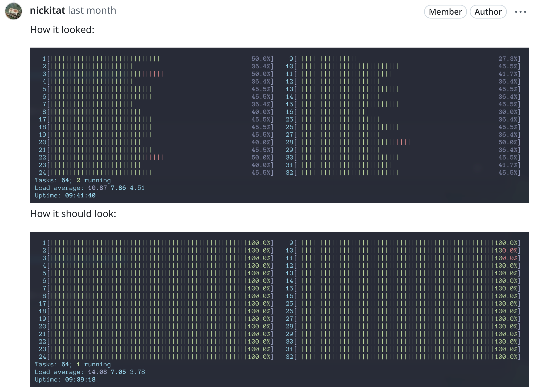Image resolution: width=535 pixels, height=392 pixels.
Task: Click the 'last month' timestamp link
Action: point(92,11)
